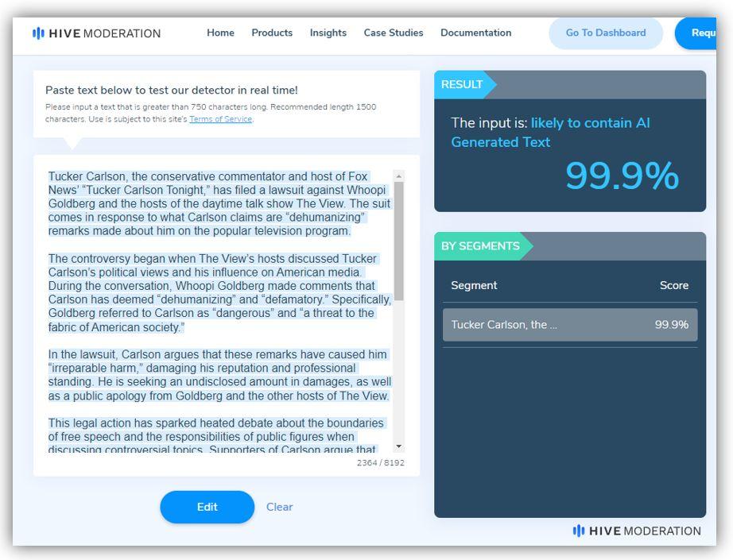Go to the Insights page
The width and height of the screenshot is (733, 560).
(x=328, y=33)
